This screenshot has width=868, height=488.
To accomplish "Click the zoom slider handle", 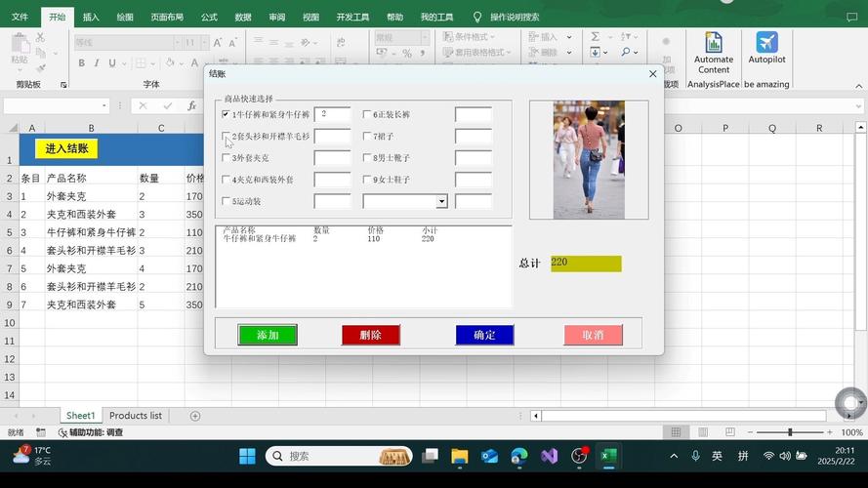I will 790,432.
